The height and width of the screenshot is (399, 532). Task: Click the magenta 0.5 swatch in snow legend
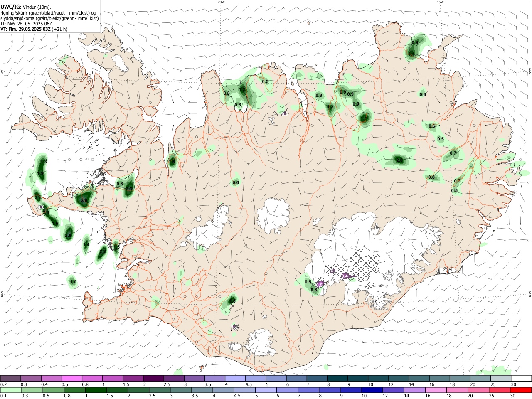72,378
